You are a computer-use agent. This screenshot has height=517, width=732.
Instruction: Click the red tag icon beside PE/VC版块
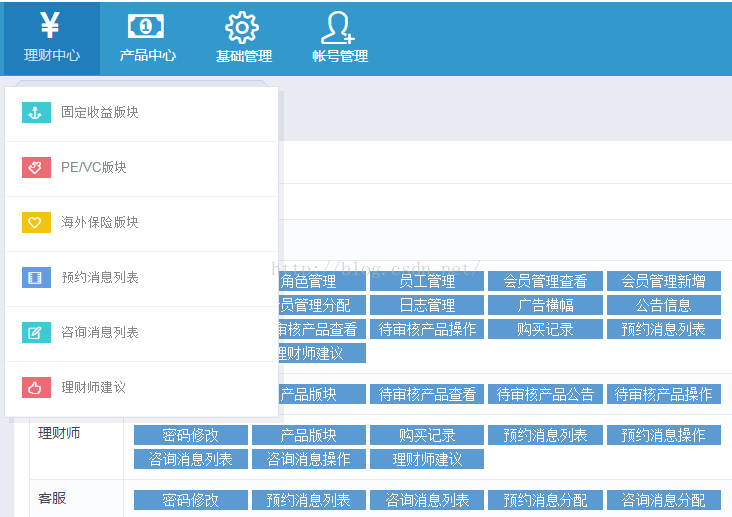coord(36,168)
